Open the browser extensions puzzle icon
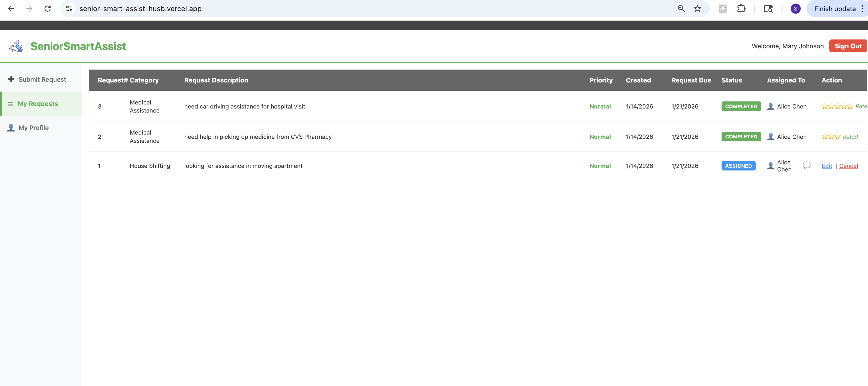This screenshot has width=868, height=386. click(741, 9)
